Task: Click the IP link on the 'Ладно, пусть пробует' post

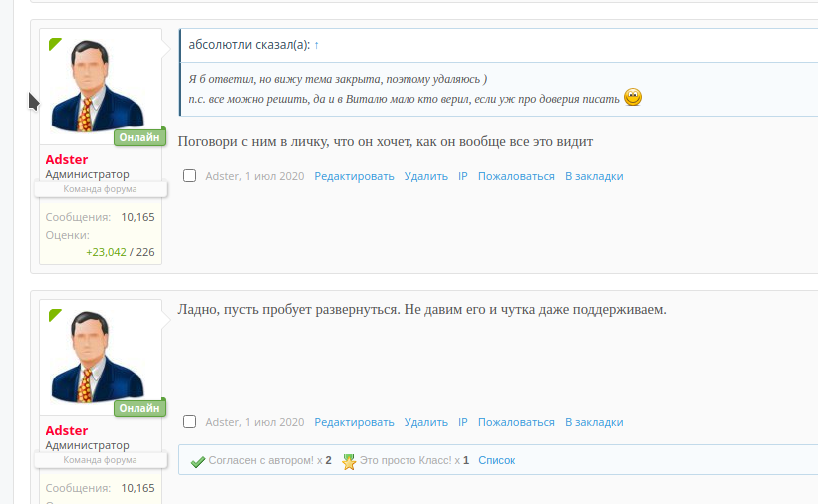Action: coord(462,422)
